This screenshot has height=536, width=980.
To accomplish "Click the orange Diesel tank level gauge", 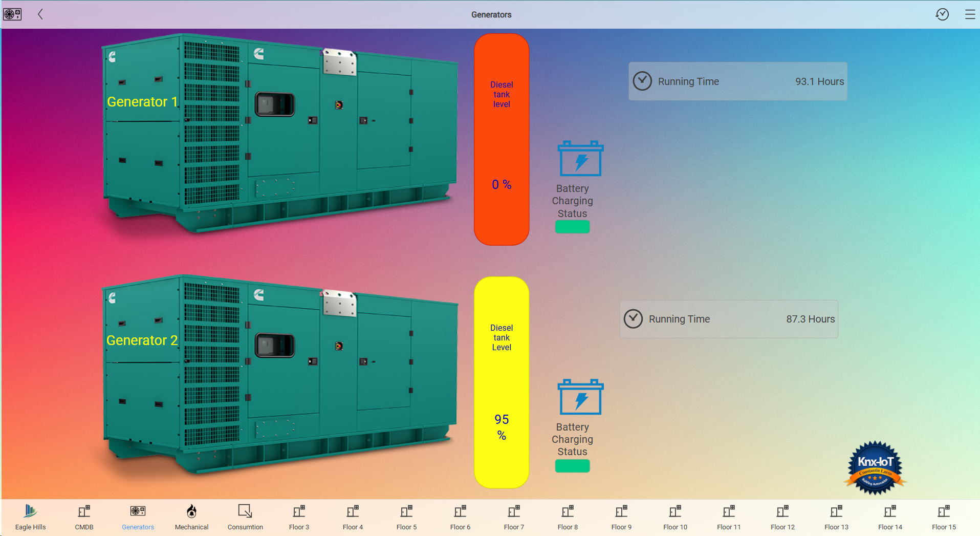I will [x=502, y=139].
